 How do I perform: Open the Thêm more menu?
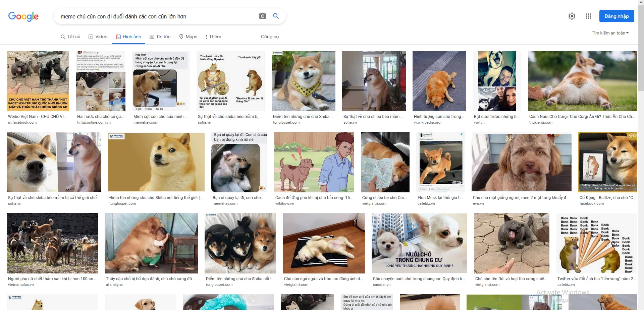[x=213, y=37]
